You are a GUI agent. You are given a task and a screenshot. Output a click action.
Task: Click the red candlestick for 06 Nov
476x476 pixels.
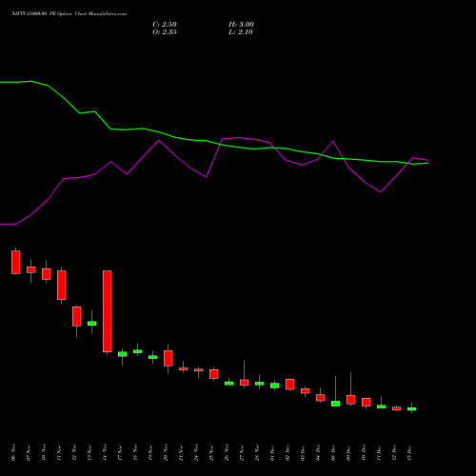pyautogui.click(x=16, y=262)
